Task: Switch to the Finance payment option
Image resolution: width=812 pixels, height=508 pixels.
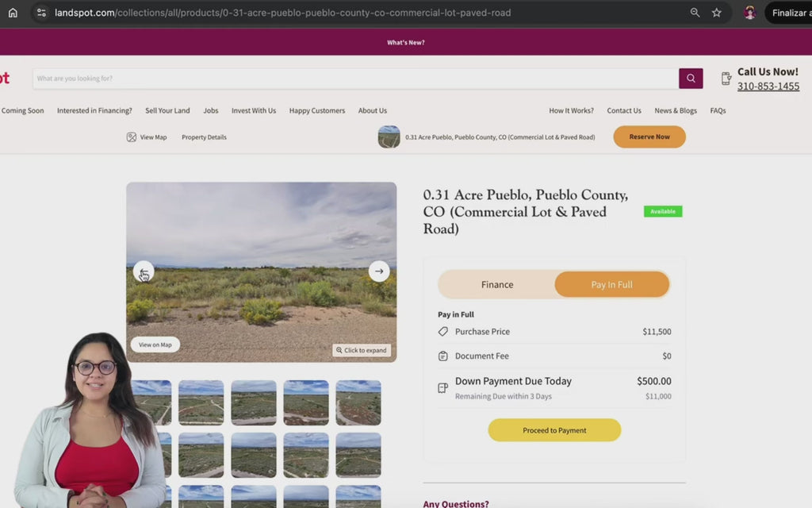Action: pos(497,284)
